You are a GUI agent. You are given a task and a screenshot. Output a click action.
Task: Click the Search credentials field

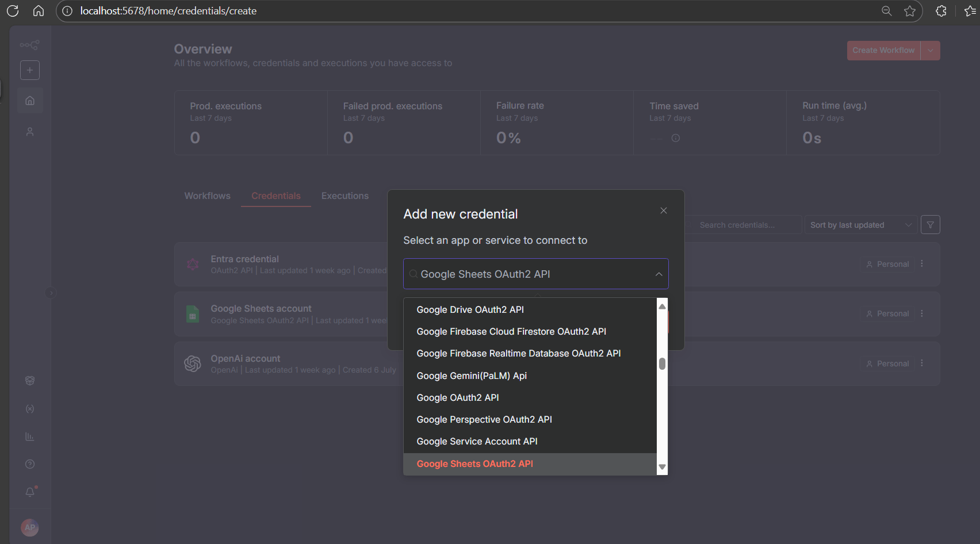743,225
